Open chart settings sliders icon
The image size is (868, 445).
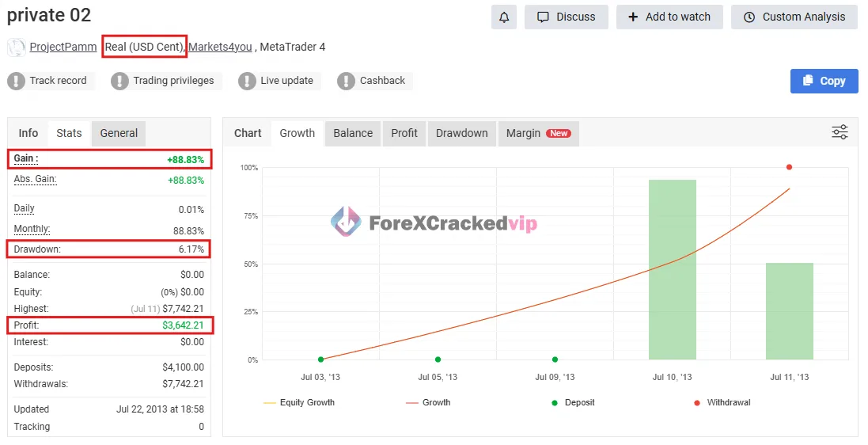840,132
